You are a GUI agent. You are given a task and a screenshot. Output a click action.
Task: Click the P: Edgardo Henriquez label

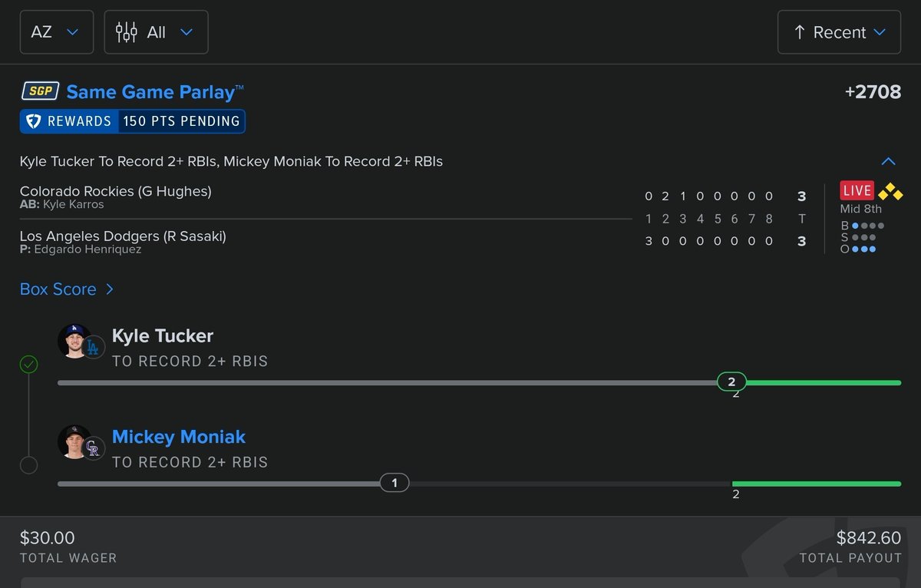(81, 249)
